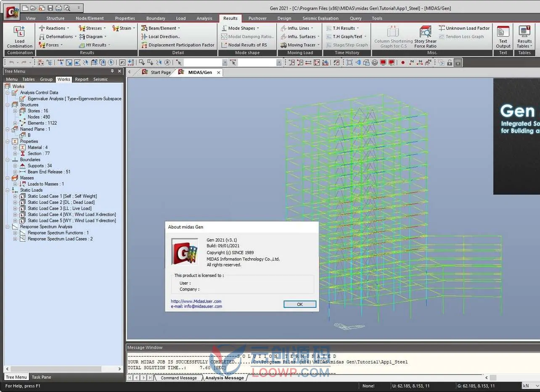Viewport: 540px width, 392px height.
Task: Click OK in About midas Gen dialog
Action: [300, 304]
